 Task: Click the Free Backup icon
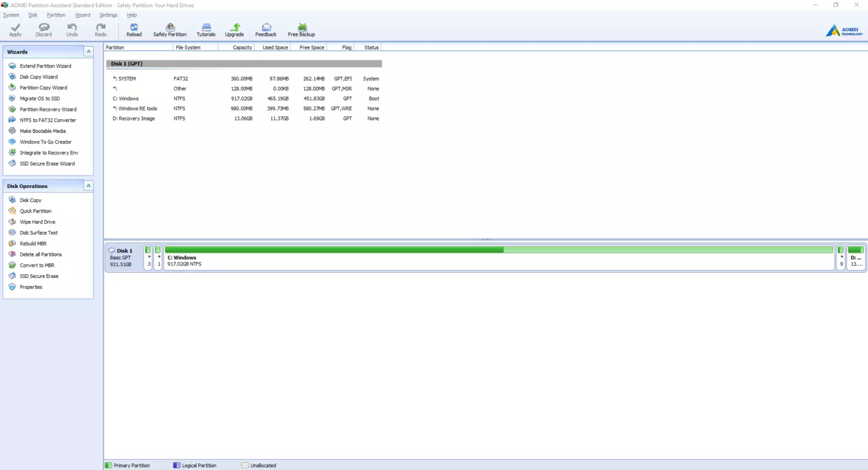pos(301,30)
